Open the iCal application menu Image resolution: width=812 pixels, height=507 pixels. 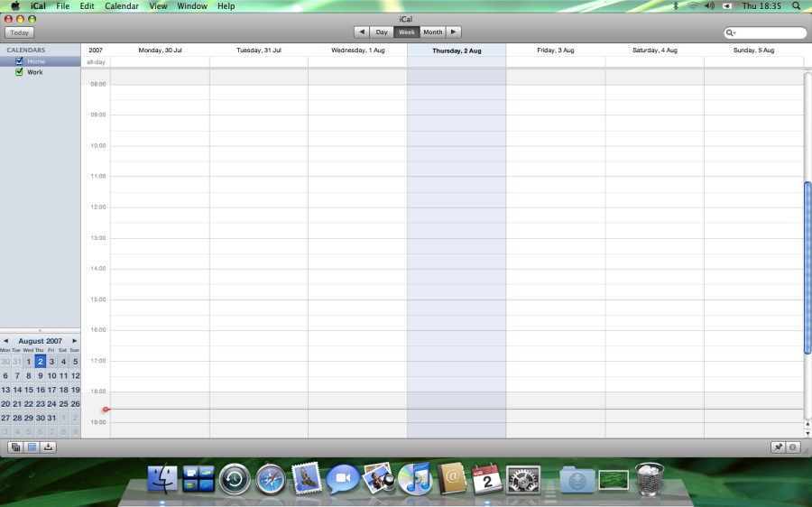pos(38,5)
